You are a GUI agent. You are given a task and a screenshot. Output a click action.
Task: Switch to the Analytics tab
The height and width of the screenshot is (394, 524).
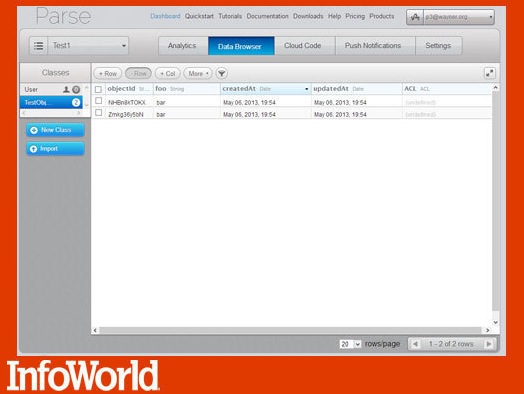(182, 46)
